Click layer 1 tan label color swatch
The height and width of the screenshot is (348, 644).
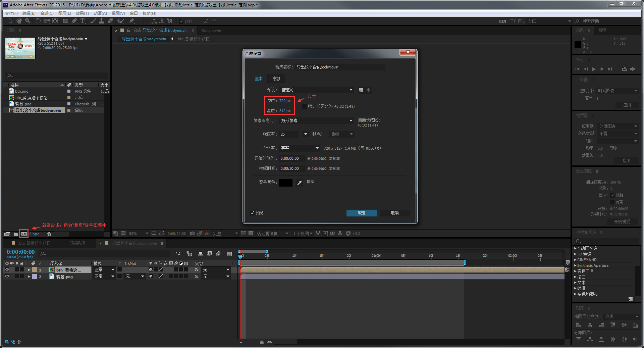34,270
